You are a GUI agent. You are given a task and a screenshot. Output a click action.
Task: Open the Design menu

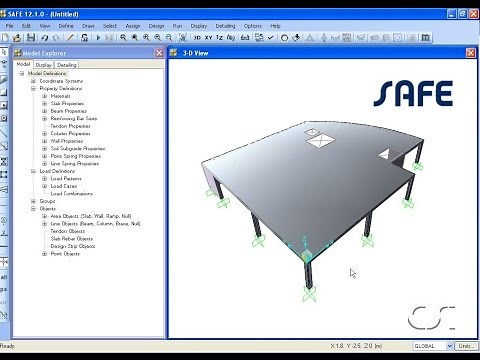tap(156, 26)
